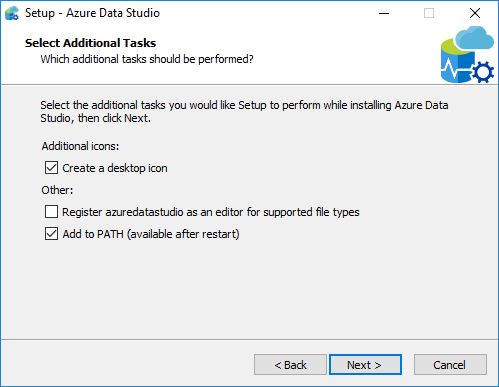Screen dimensions: 499x387
Task: Click the disabled maximize button
Action: 429,13
